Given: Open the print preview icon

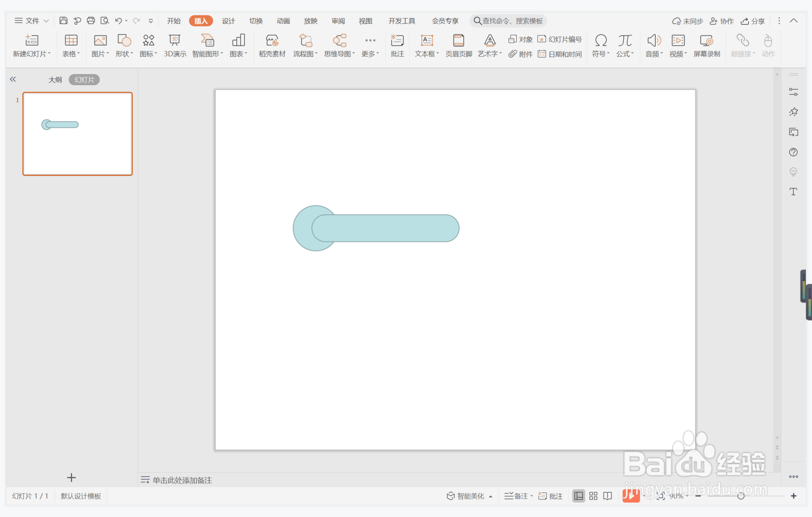Looking at the screenshot, I should coord(105,21).
